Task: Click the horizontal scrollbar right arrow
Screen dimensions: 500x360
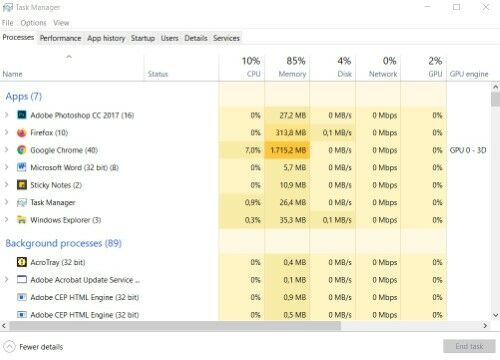Action: point(485,326)
